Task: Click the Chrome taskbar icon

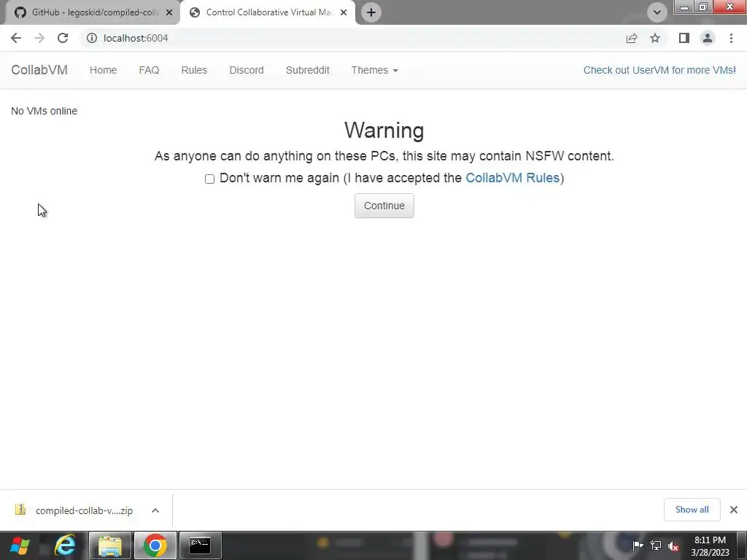Action: (155, 545)
